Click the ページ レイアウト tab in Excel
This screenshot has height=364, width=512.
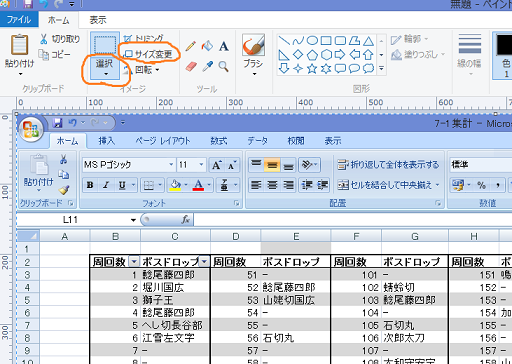(163, 141)
